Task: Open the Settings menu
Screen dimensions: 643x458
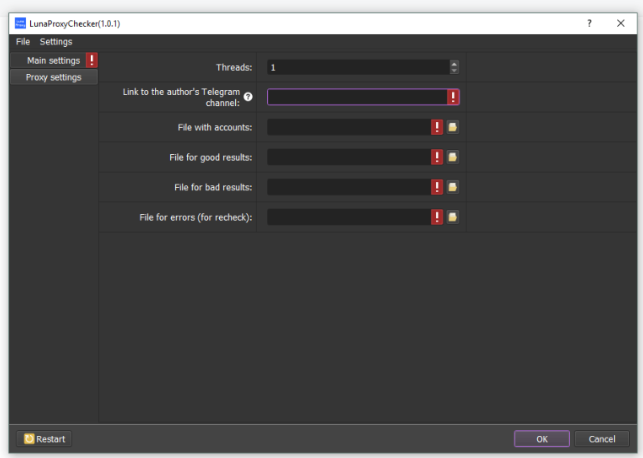Action: click(x=56, y=41)
